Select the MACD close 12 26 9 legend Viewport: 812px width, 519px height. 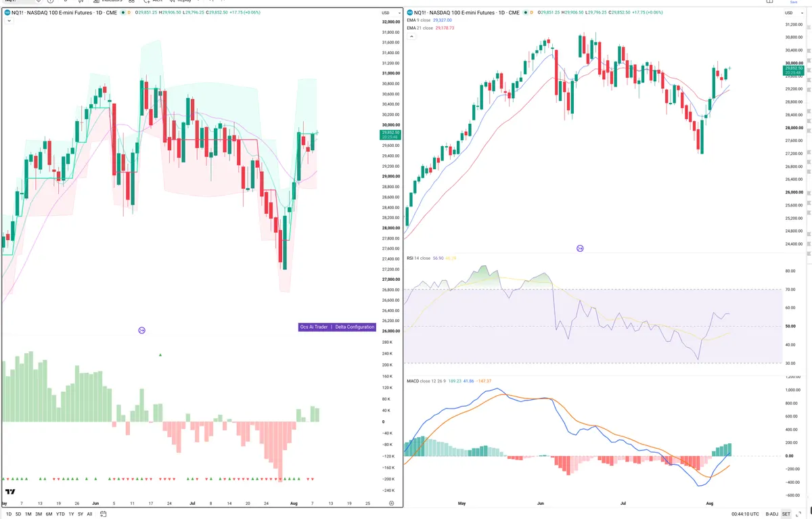click(426, 381)
